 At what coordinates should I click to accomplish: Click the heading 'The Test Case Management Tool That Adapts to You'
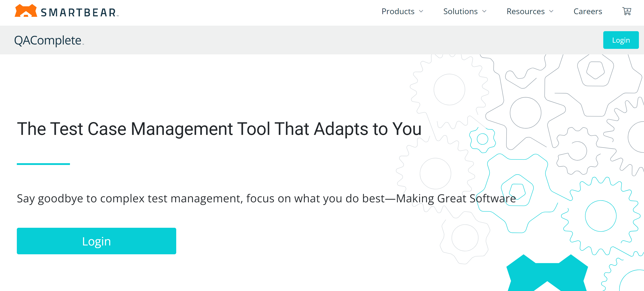tap(219, 129)
